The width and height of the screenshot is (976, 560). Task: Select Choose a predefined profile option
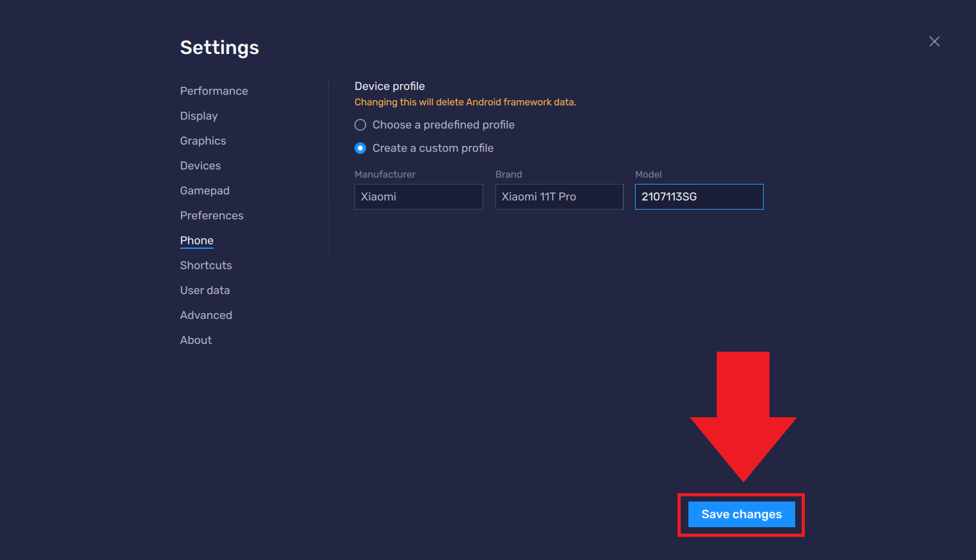360,125
